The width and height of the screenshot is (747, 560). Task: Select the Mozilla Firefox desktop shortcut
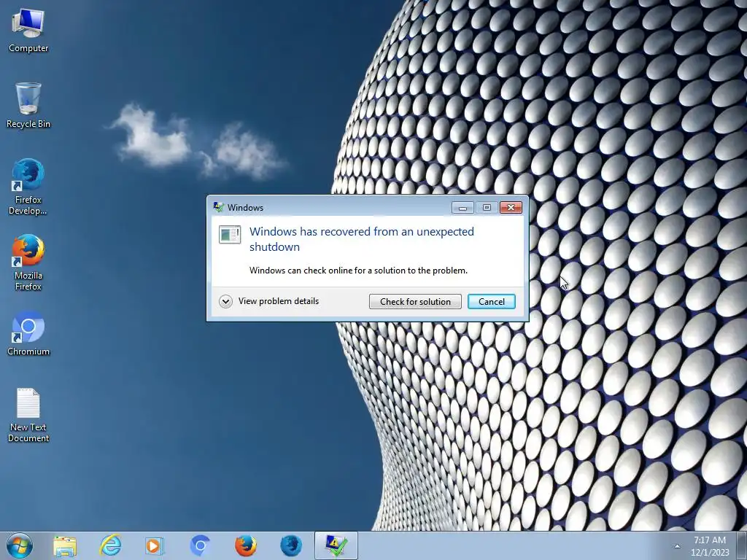point(28,262)
